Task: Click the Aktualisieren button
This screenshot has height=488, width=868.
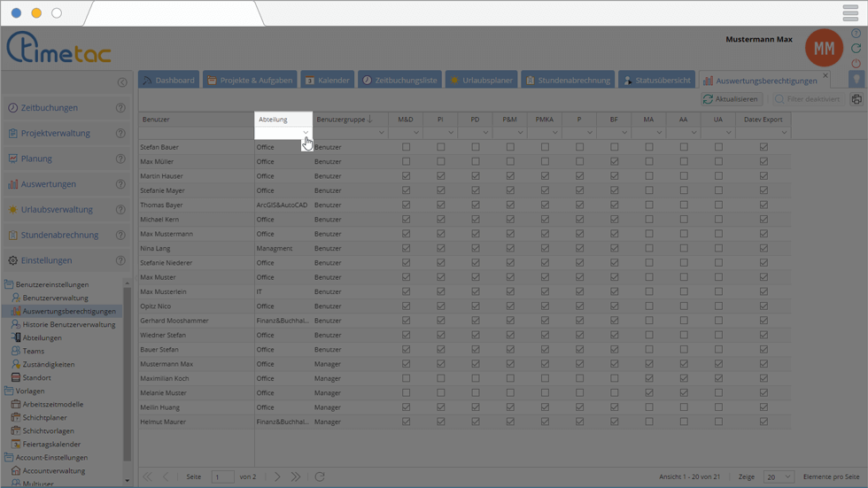Action: (731, 99)
